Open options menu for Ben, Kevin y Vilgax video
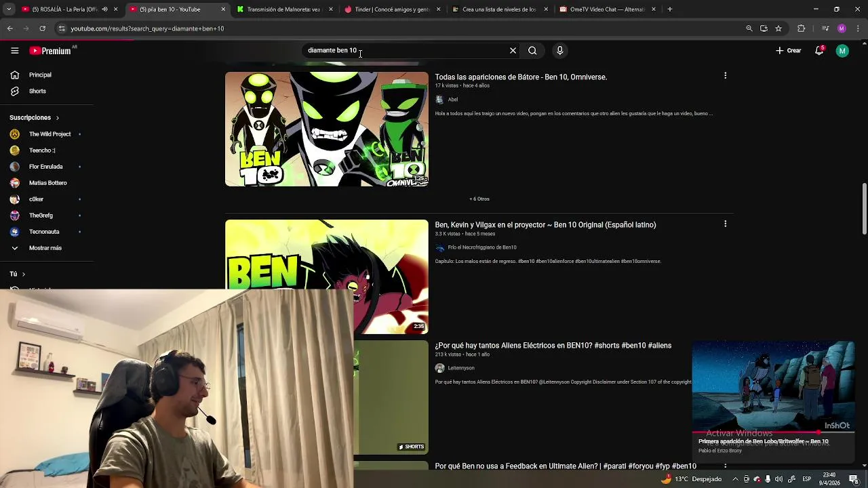868x488 pixels. coord(725,224)
